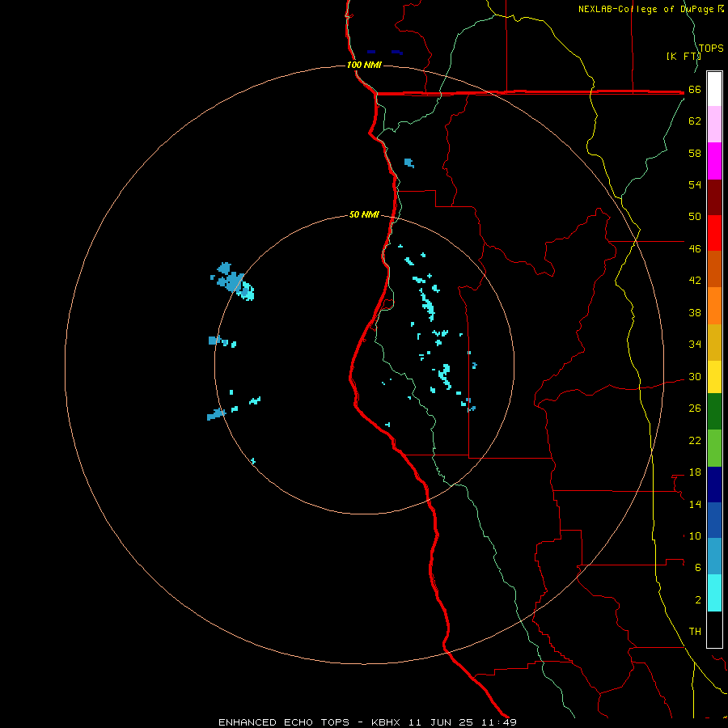Click the '66' legend value
Image resolution: width=728 pixels, height=728 pixels.
coord(695,90)
